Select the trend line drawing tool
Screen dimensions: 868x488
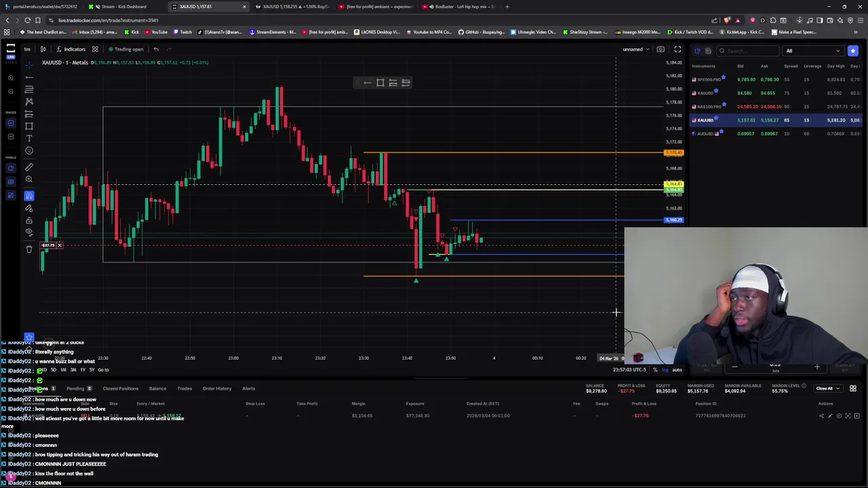tap(29, 77)
